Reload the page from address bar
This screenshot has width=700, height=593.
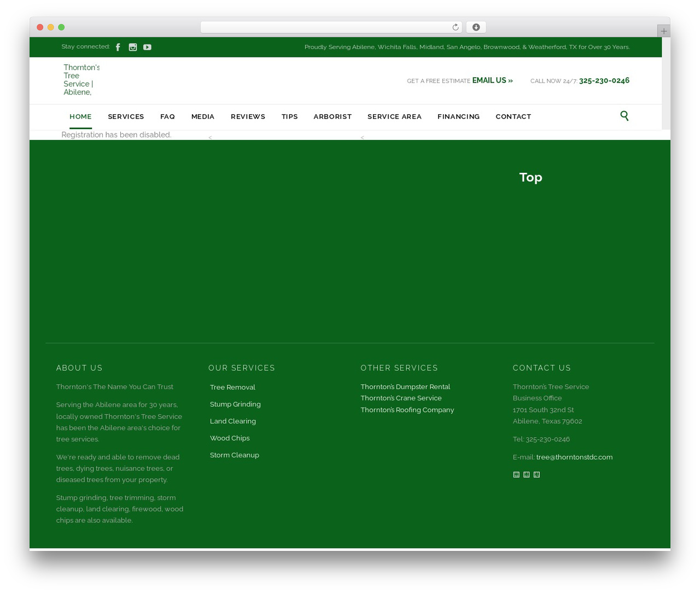(x=456, y=27)
